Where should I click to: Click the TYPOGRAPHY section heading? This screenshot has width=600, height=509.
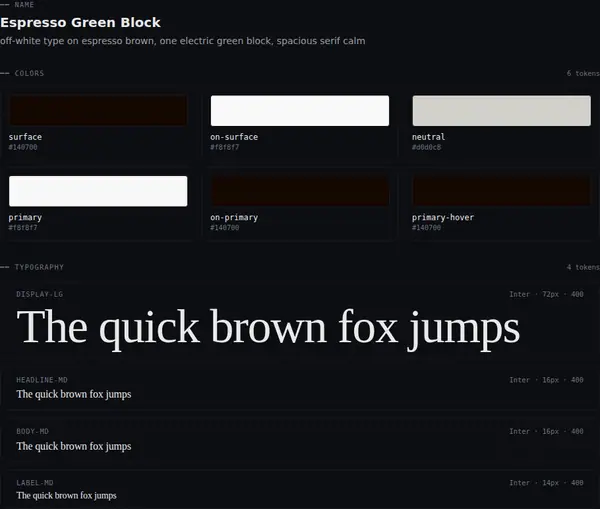[x=39, y=267]
